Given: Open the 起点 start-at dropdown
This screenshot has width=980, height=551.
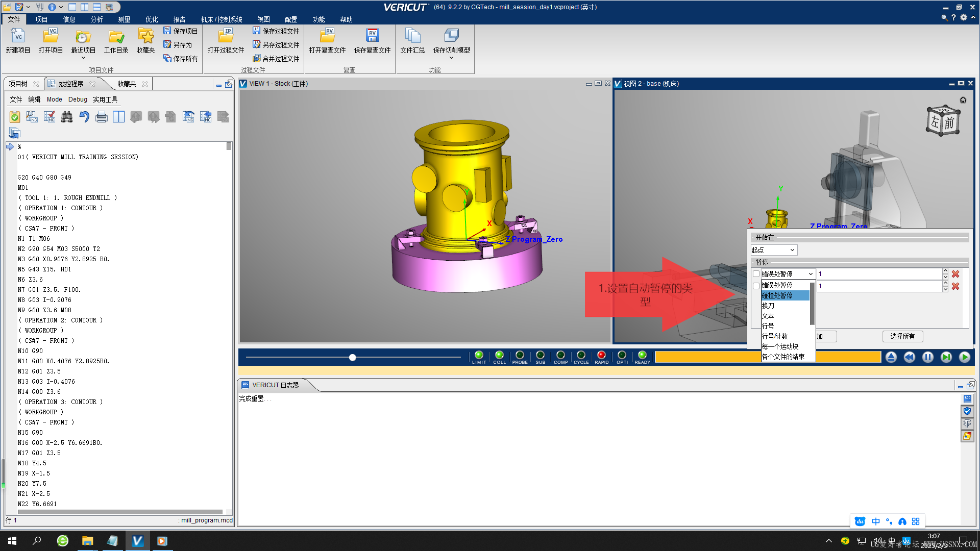Looking at the screenshot, I should 773,250.
